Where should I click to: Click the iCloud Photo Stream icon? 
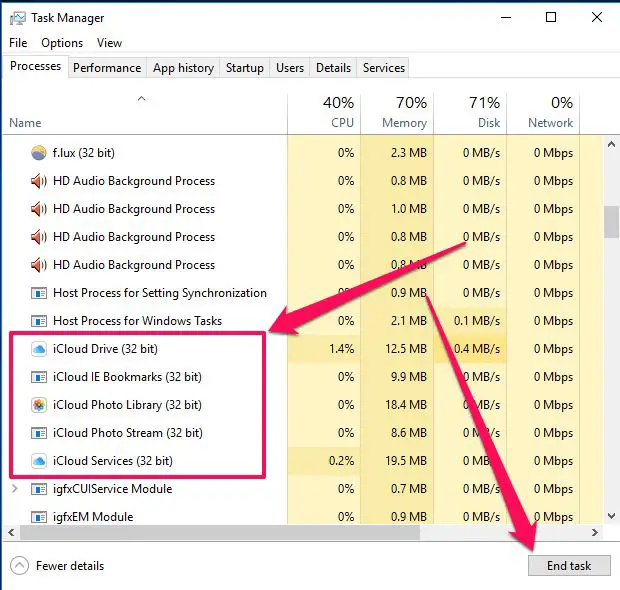click(x=39, y=433)
